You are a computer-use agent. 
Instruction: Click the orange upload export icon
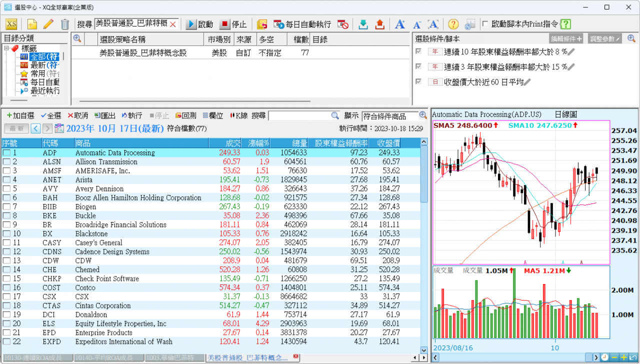[379, 24]
